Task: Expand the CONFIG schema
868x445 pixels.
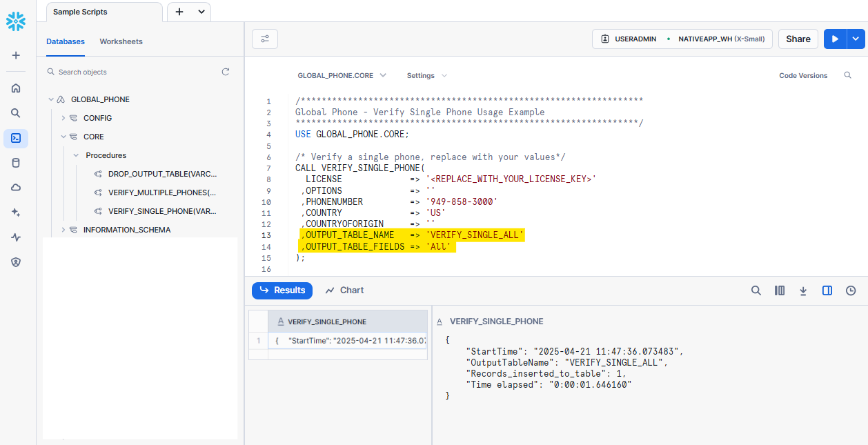Action: click(63, 118)
